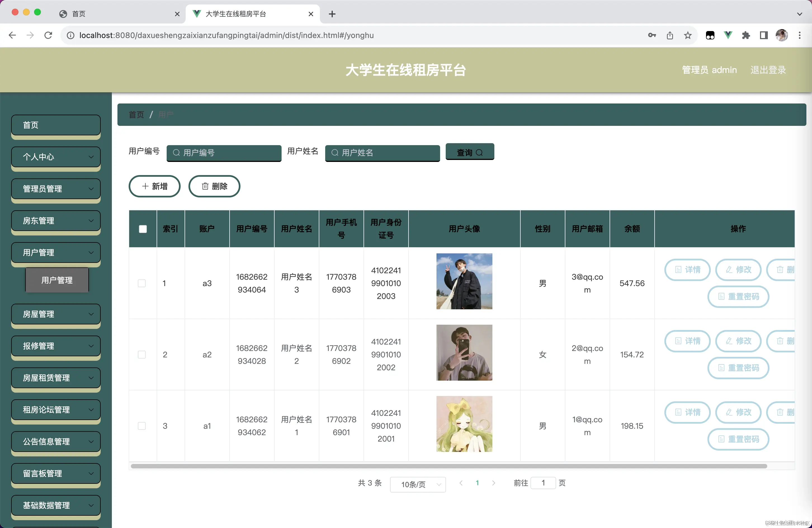Click the Vue devtools icon in browser toolbar
Screen dimensions: 812x528
pos(728,35)
